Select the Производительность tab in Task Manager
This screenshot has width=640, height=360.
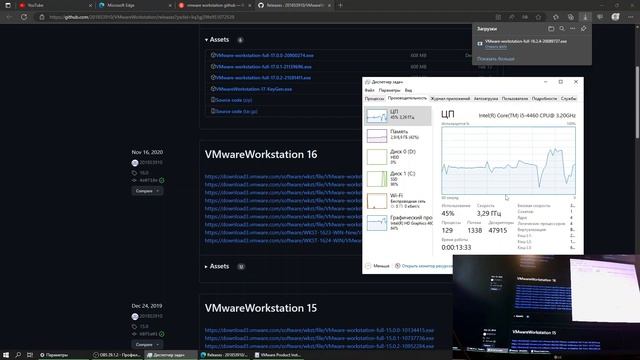pos(407,98)
